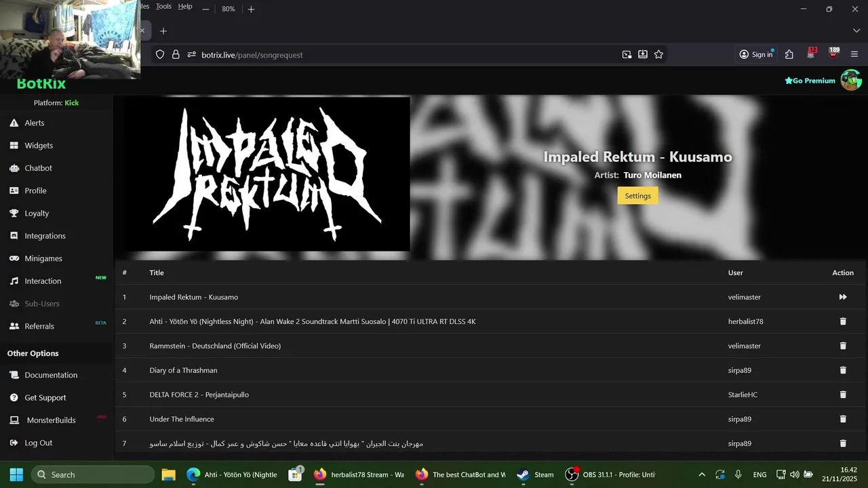Viewport: 868px width, 488px height.
Task: Open the Loyalty trophy icon
Action: point(14,213)
